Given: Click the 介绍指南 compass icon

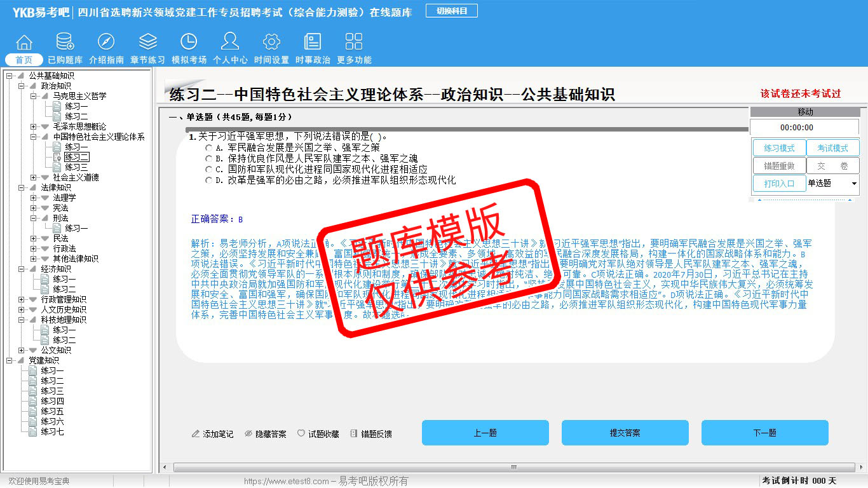Looking at the screenshot, I should (x=106, y=42).
